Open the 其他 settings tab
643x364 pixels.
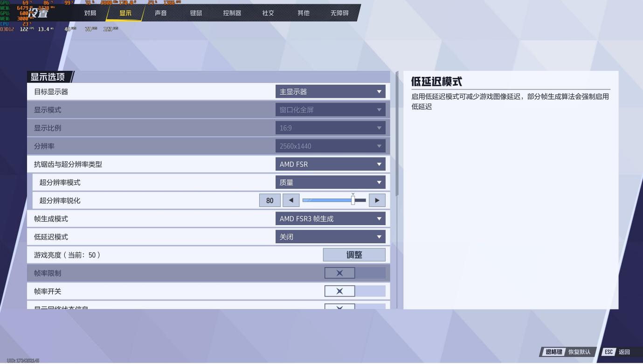(x=304, y=13)
